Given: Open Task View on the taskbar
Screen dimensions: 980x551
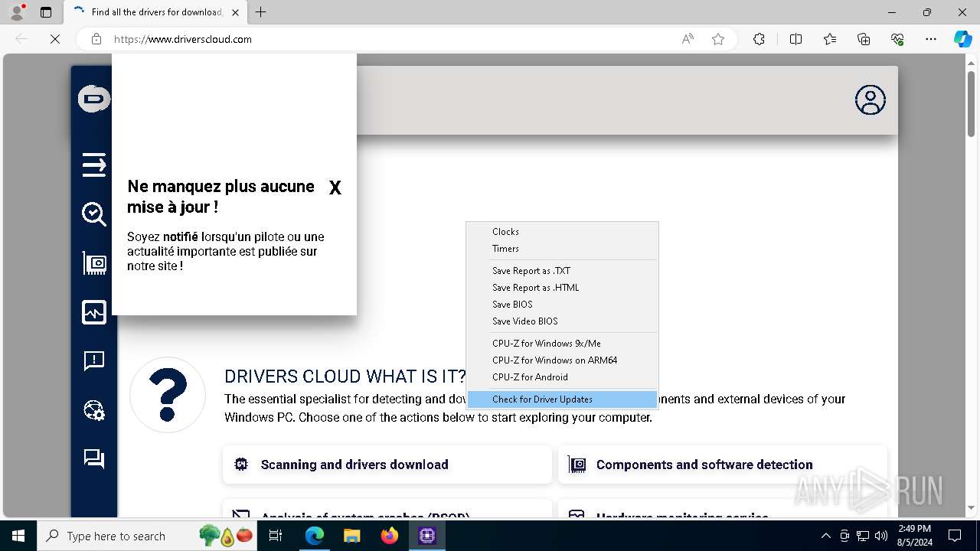Looking at the screenshot, I should coord(277,536).
